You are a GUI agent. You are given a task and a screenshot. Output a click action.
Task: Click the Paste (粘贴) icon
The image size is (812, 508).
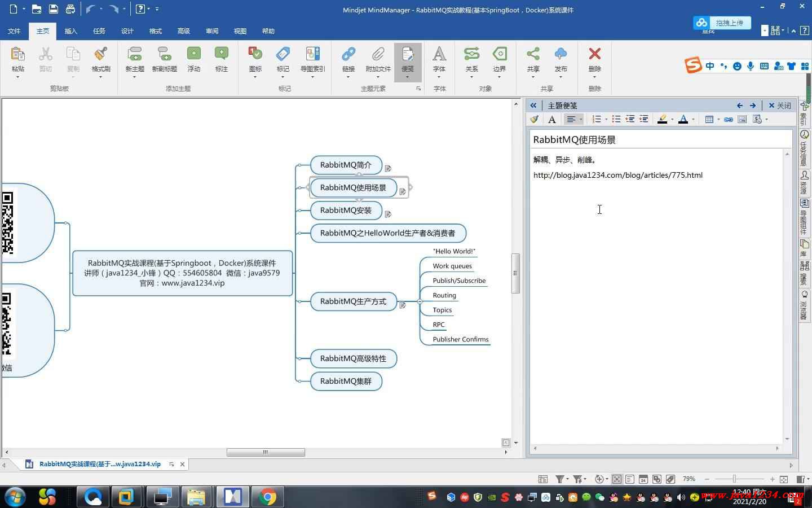(17, 54)
